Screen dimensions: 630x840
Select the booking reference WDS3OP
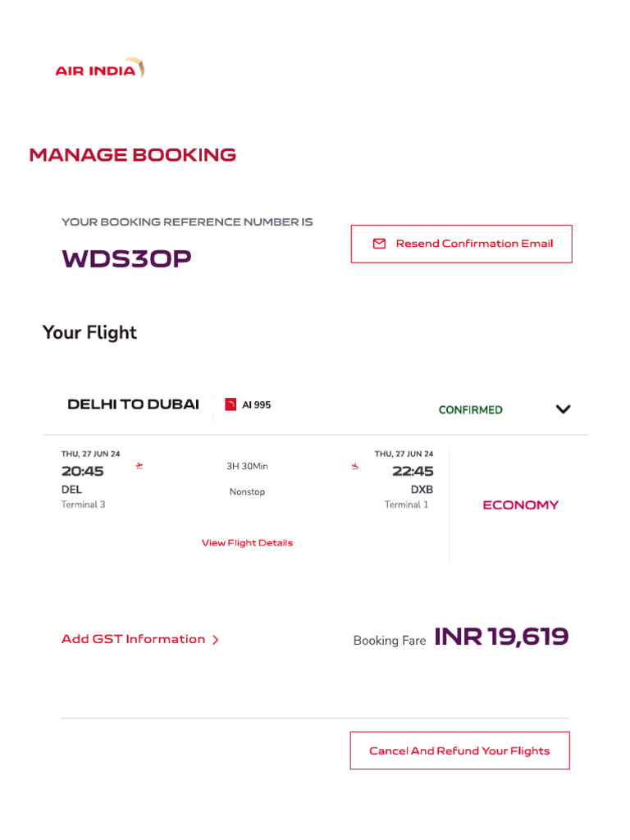coord(126,258)
